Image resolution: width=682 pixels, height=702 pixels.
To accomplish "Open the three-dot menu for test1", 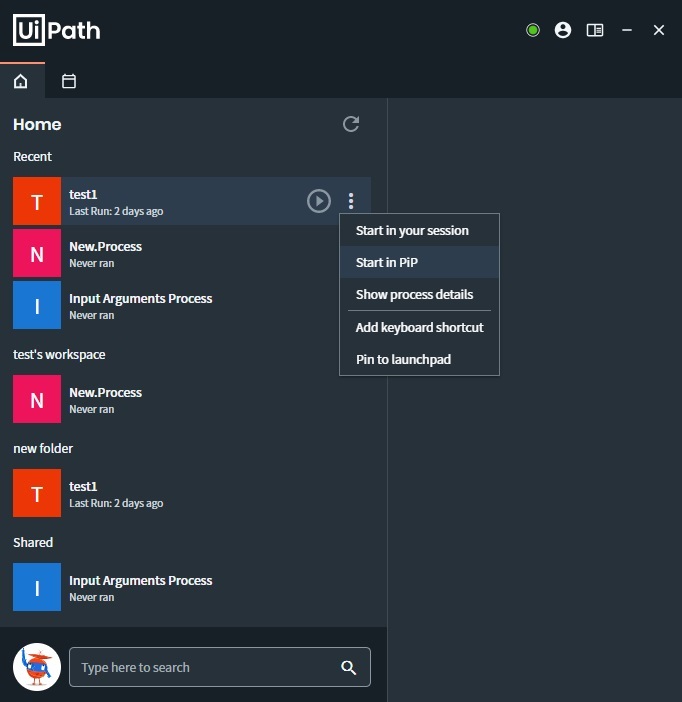I will pyautogui.click(x=351, y=201).
